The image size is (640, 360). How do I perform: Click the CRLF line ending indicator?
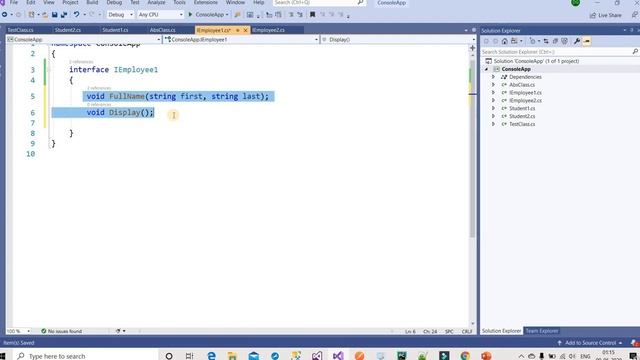[x=467, y=331]
